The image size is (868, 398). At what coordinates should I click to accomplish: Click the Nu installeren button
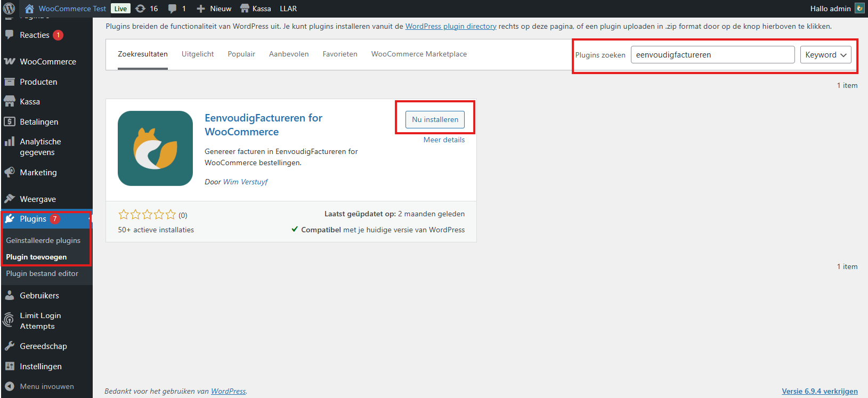click(435, 119)
